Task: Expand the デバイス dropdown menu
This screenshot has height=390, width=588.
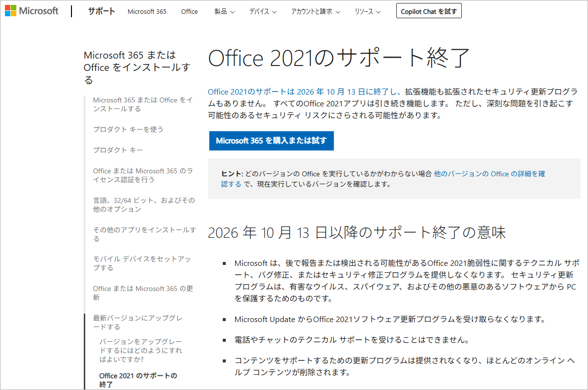Action: pos(263,11)
